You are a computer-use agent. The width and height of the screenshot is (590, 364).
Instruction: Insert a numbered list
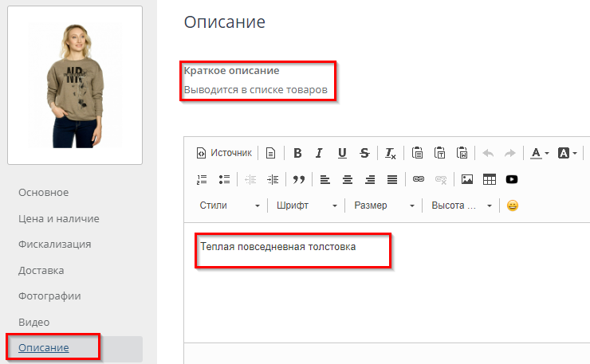(x=202, y=179)
